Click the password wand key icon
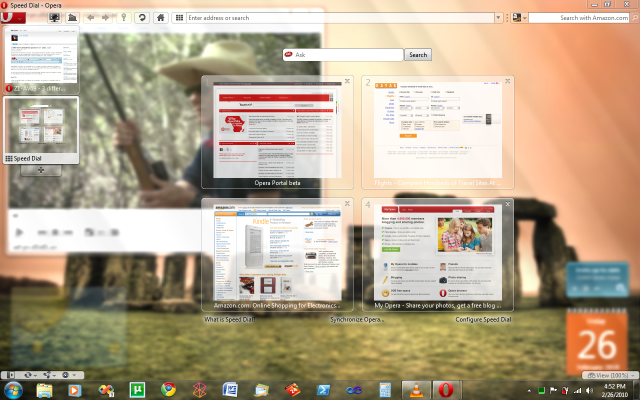The width and height of the screenshot is (640, 400). coord(124,18)
